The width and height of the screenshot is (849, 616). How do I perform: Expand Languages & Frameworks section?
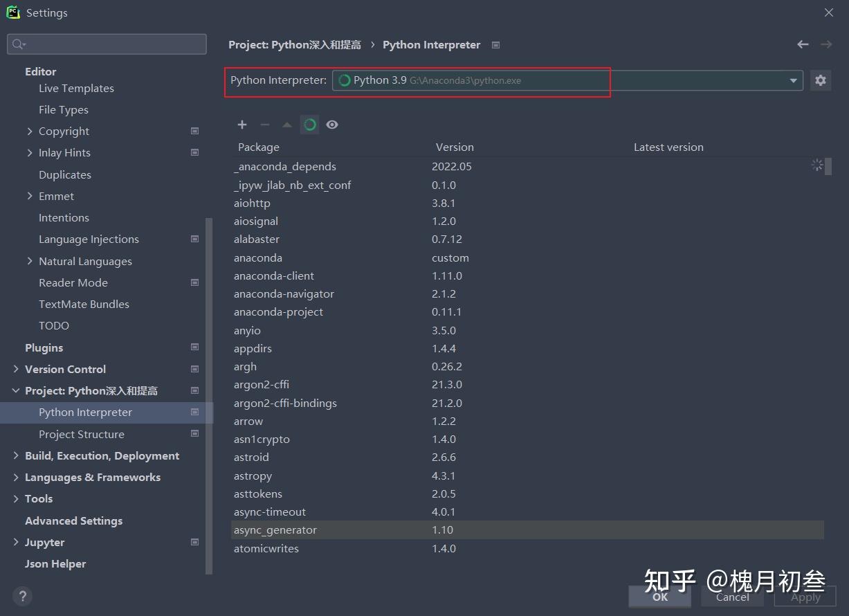tap(16, 477)
